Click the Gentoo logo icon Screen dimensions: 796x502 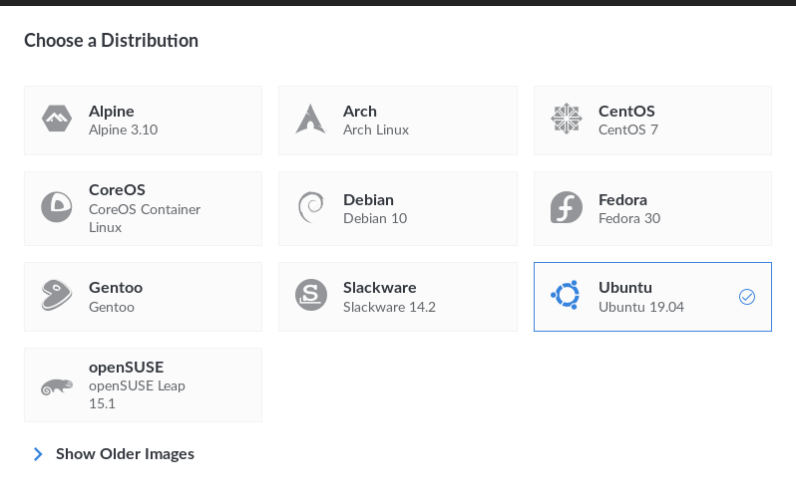(56, 295)
